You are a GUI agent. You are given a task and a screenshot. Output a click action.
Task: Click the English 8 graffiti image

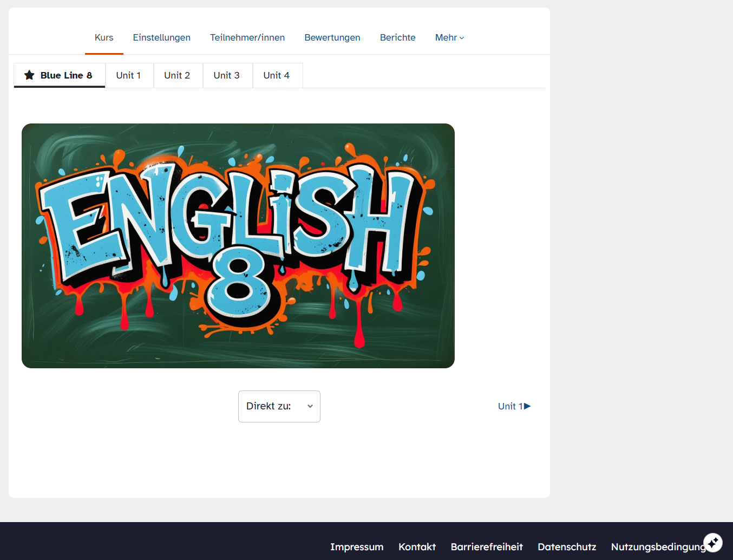click(x=238, y=246)
